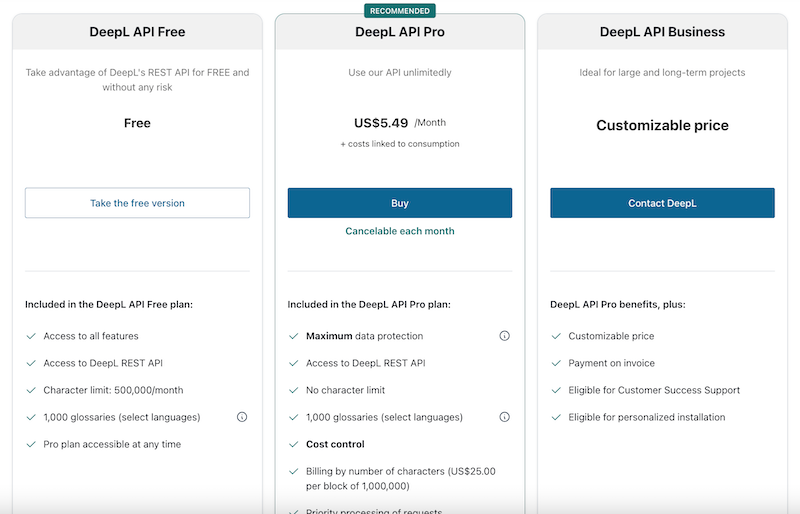Image resolution: width=800 pixels, height=514 pixels.
Task: Click the Buy button for API Pro
Action: coord(399,203)
